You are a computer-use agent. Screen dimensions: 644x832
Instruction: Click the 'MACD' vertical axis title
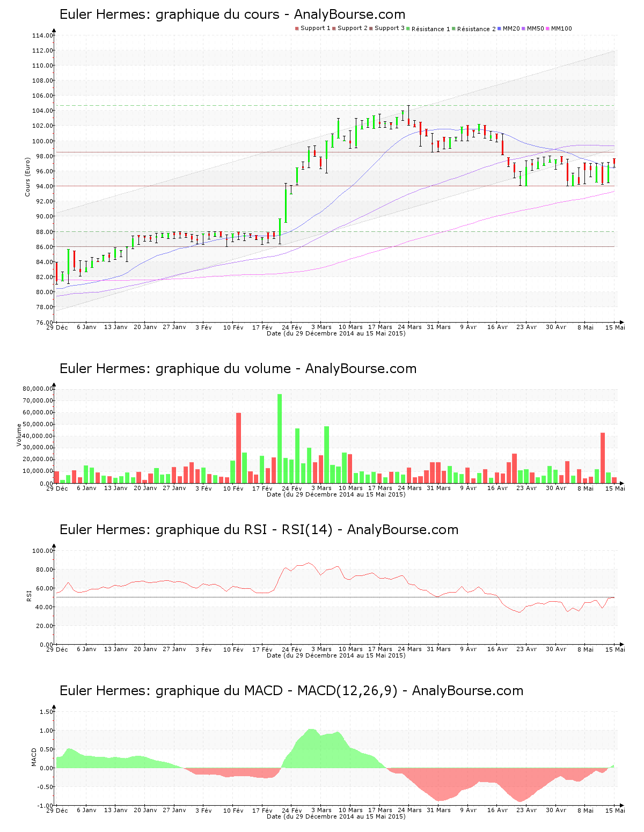coord(34,757)
